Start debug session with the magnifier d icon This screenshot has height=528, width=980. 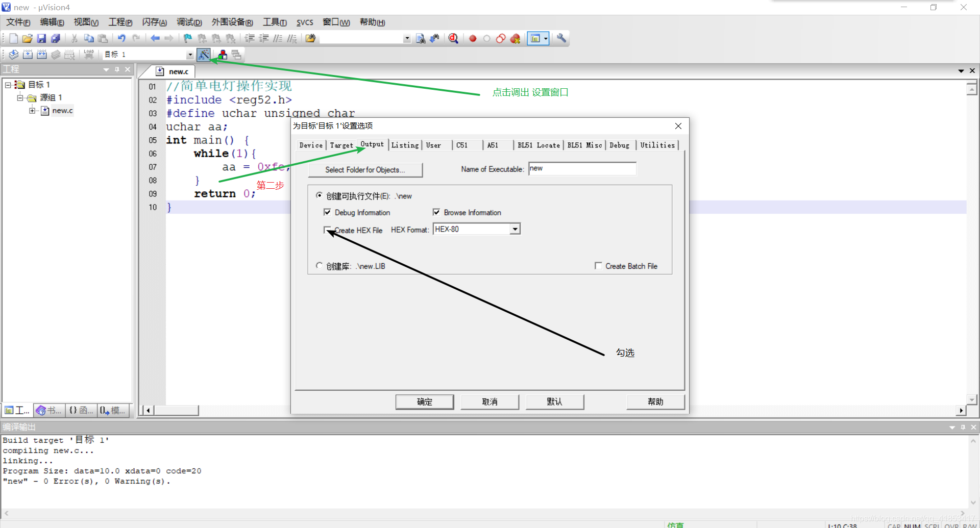[453, 38]
